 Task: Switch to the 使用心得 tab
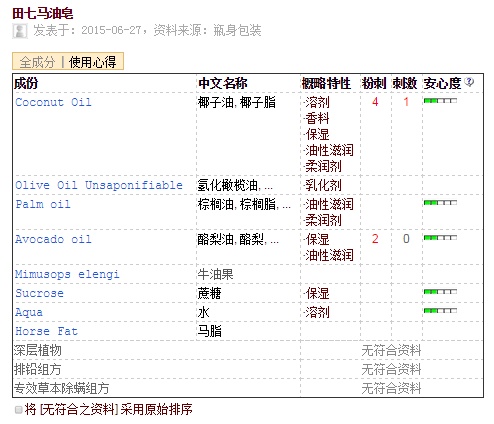92,62
